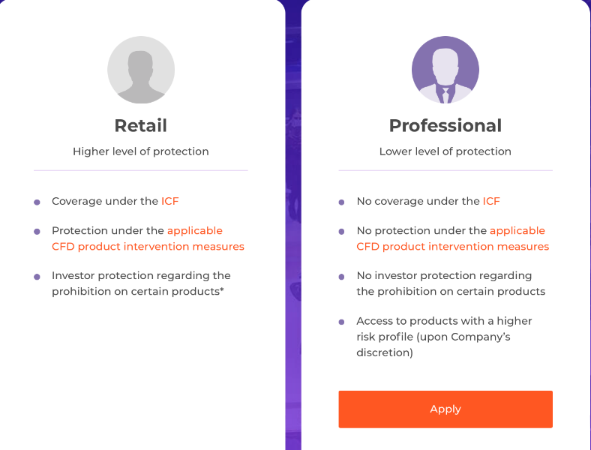591x450 pixels.
Task: Click the purple background strip between the cards
Action: [x=293, y=226]
